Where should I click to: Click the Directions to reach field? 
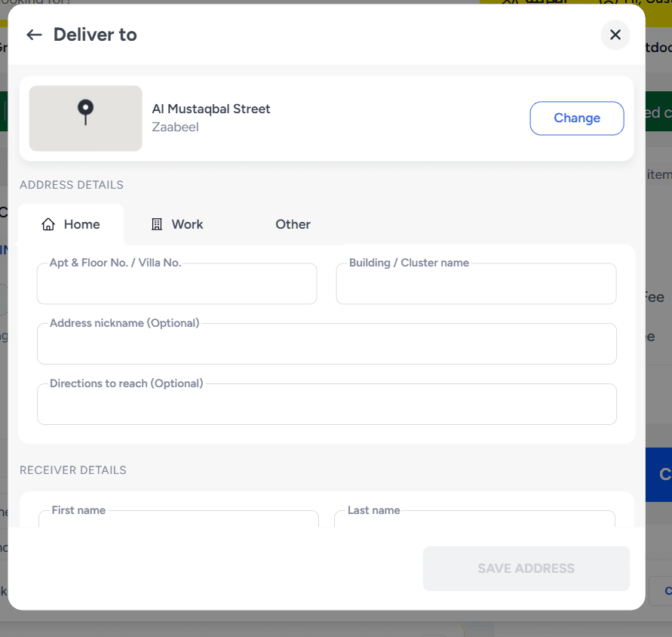[x=327, y=404]
